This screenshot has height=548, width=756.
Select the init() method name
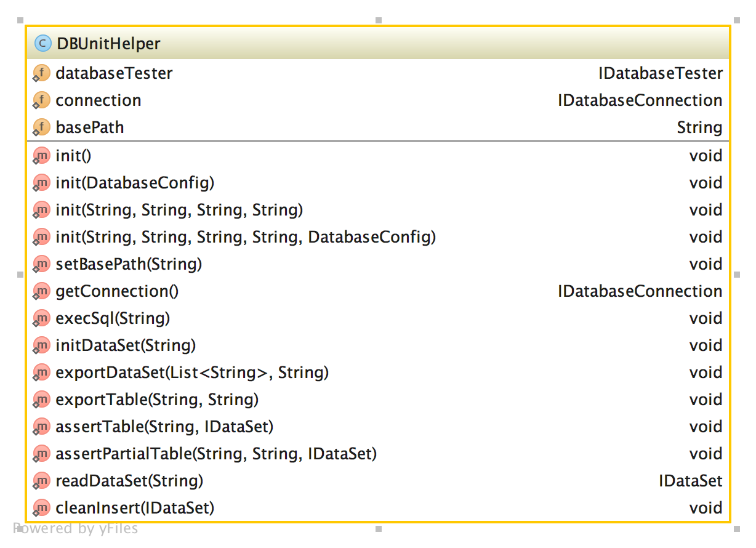tap(73, 156)
